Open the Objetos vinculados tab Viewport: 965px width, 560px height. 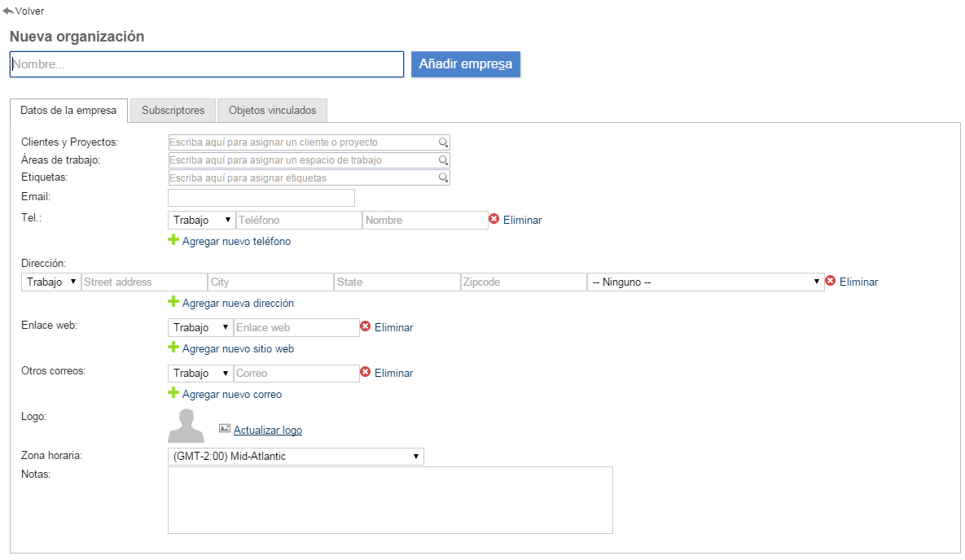point(272,110)
